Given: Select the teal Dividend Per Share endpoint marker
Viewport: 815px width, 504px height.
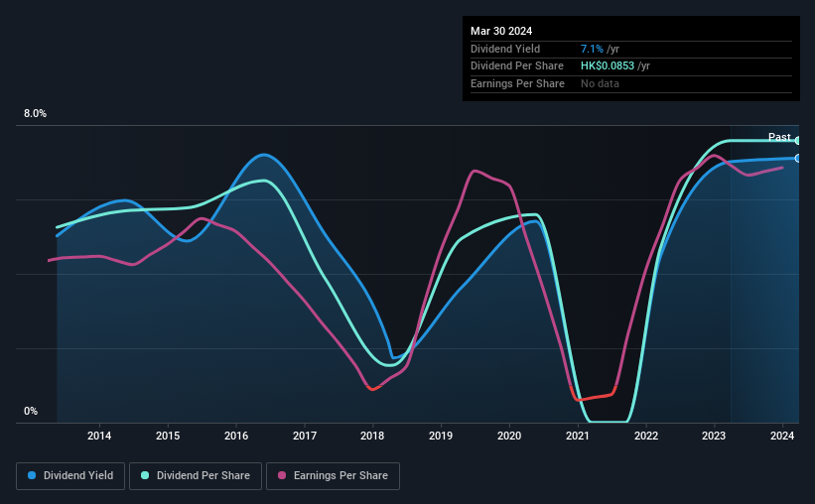Looking at the screenshot, I should click(x=798, y=141).
